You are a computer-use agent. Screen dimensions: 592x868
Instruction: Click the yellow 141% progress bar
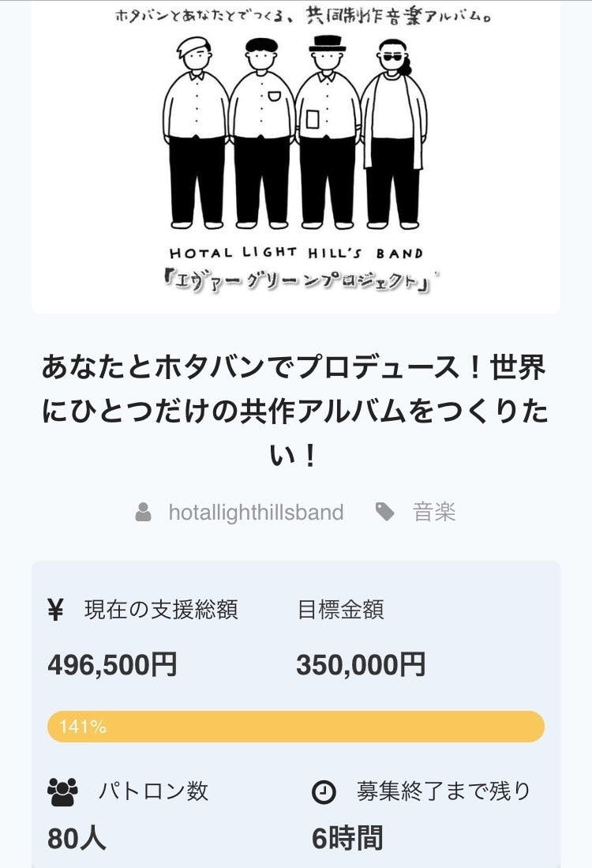point(296,727)
